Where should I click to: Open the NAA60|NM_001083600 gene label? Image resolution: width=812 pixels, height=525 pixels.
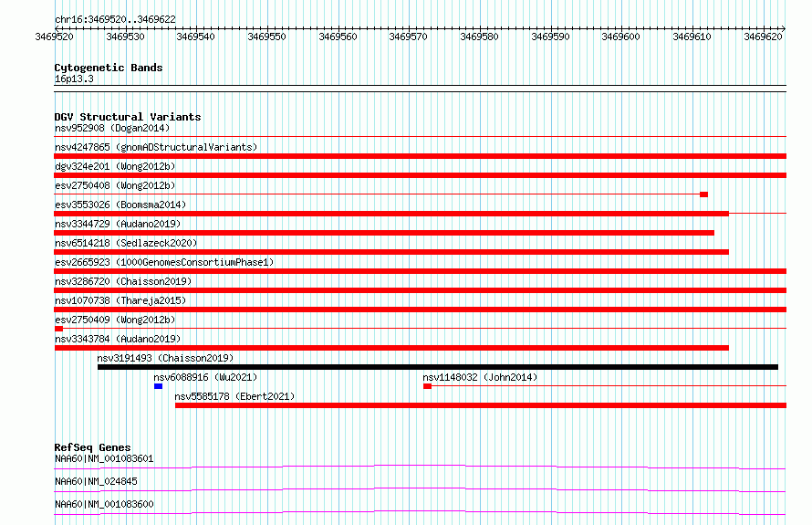pos(104,504)
